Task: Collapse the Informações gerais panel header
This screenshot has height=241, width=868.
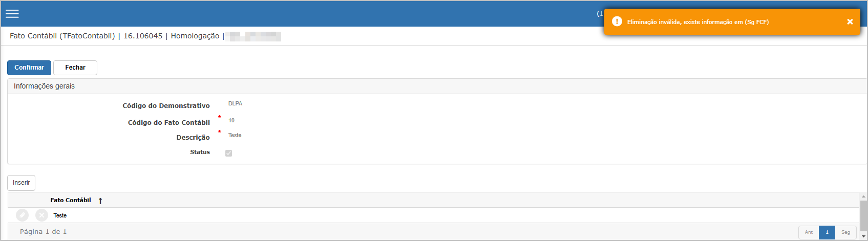Action: pos(437,86)
